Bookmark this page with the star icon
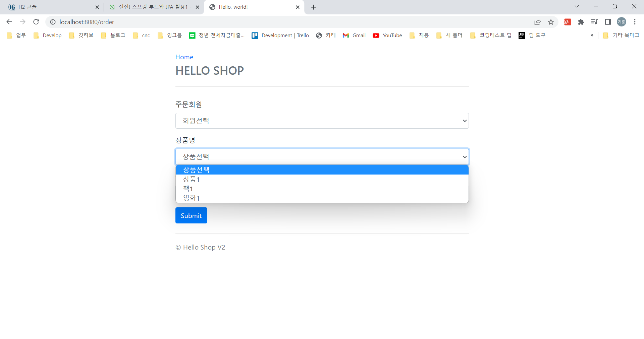Screen dimensions: 644x339 tap(551, 22)
